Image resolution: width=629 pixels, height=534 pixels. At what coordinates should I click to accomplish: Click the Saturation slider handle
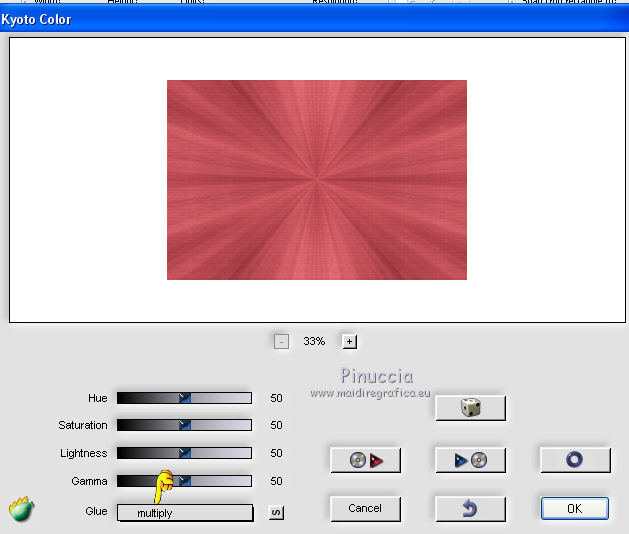185,425
